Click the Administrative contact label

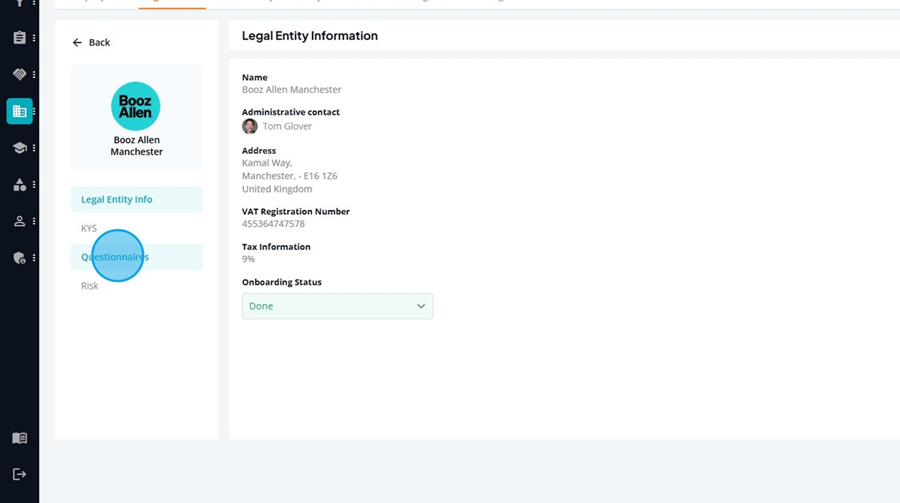tap(290, 112)
